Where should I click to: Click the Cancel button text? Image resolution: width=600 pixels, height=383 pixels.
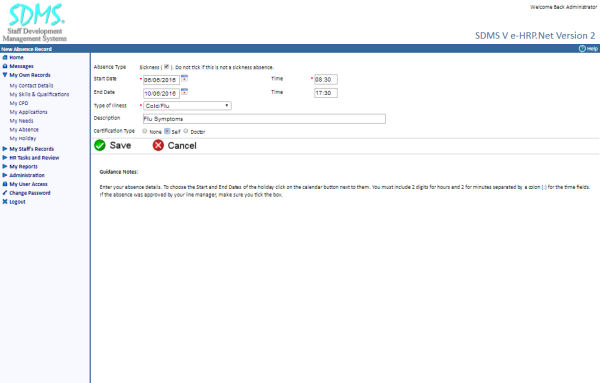click(x=182, y=146)
